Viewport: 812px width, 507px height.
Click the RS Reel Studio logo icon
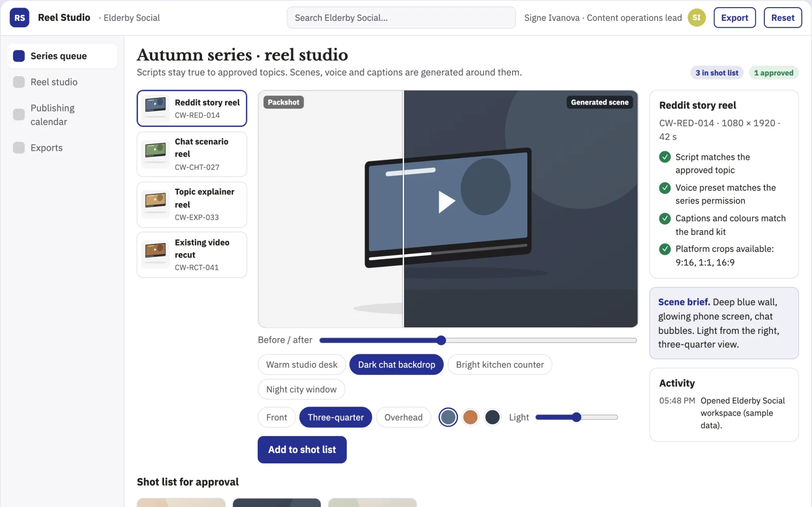[19, 18]
